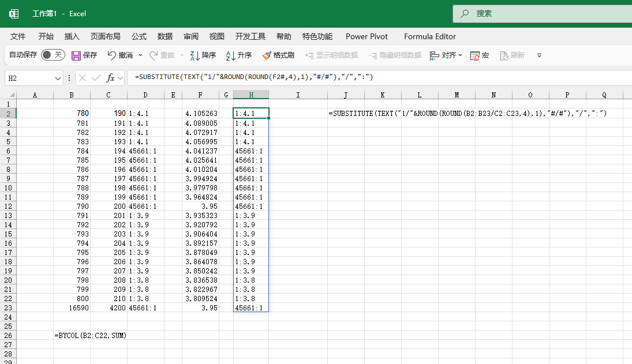Open the 公式 (Formulas) ribbon tab
Viewport: 632px width, 364px height.
139,36
